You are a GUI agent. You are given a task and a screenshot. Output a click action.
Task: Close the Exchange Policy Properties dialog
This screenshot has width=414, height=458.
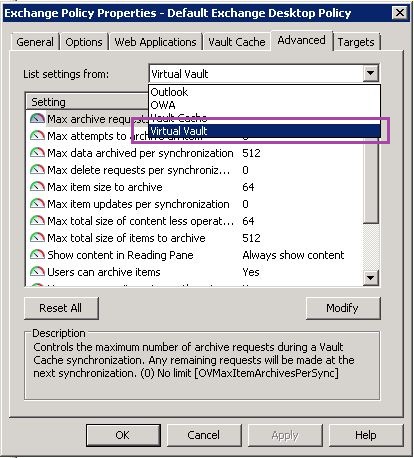click(x=400, y=13)
